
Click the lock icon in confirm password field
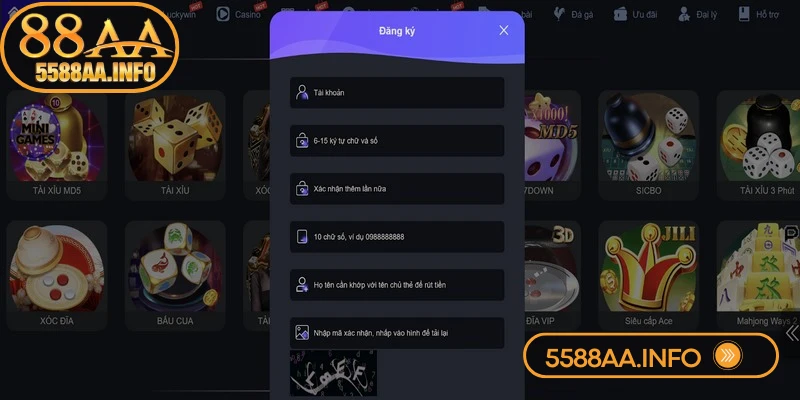tap(302, 188)
